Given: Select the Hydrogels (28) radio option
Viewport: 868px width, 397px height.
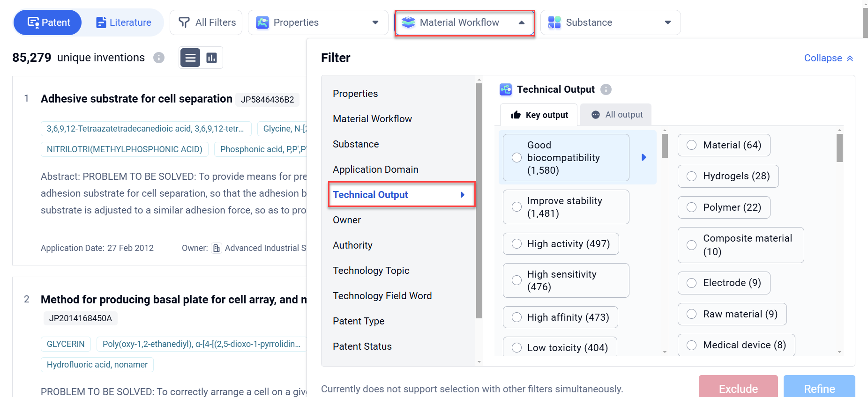Looking at the screenshot, I should coord(691,176).
